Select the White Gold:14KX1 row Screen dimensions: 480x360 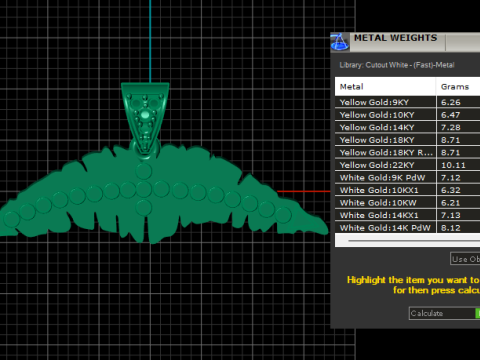pos(407,215)
